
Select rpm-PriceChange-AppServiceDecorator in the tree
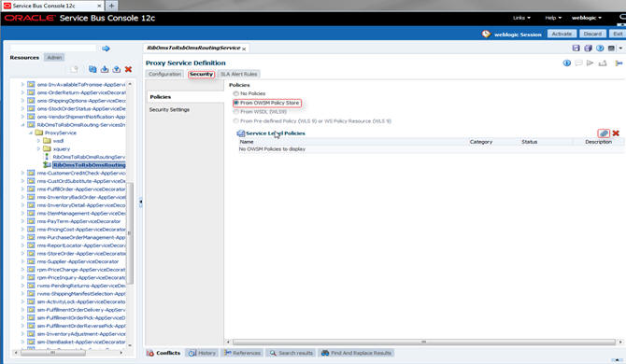pos(81,270)
